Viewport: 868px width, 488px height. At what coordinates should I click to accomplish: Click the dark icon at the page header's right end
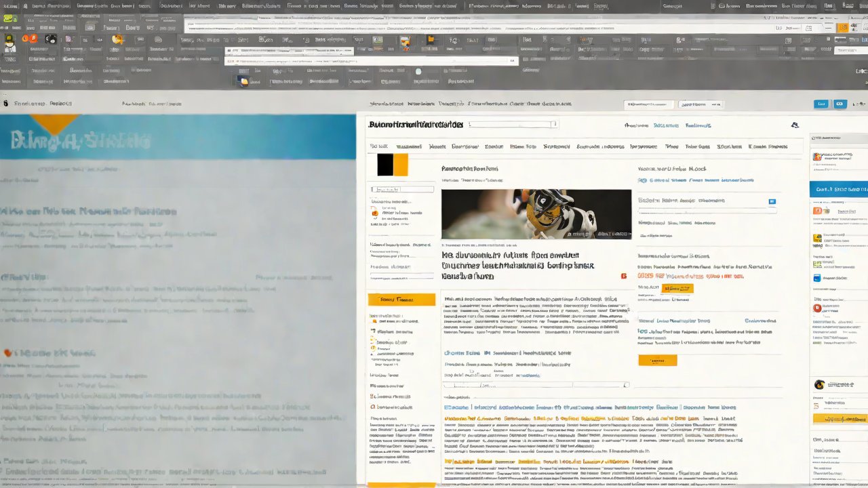pyautogui.click(x=795, y=125)
